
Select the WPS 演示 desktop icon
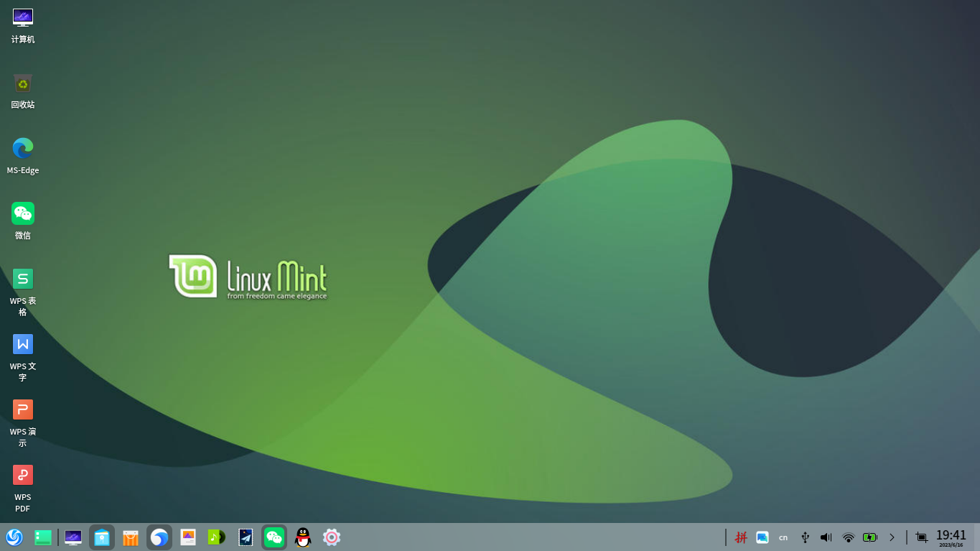(x=23, y=423)
